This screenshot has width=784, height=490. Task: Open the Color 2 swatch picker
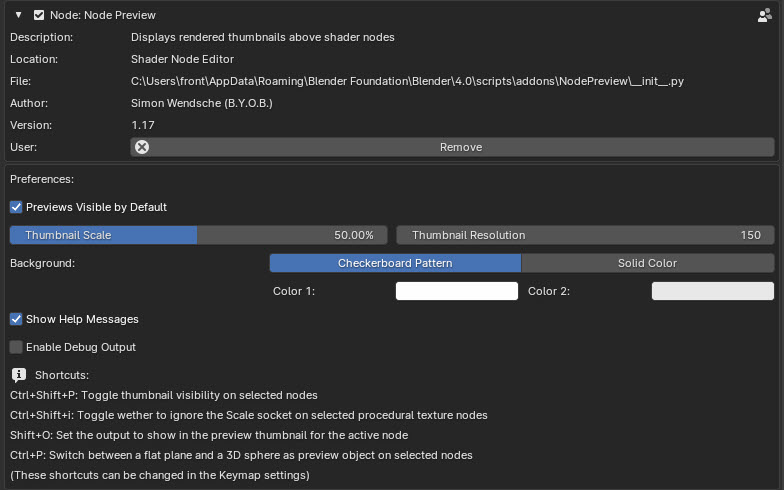click(x=713, y=291)
